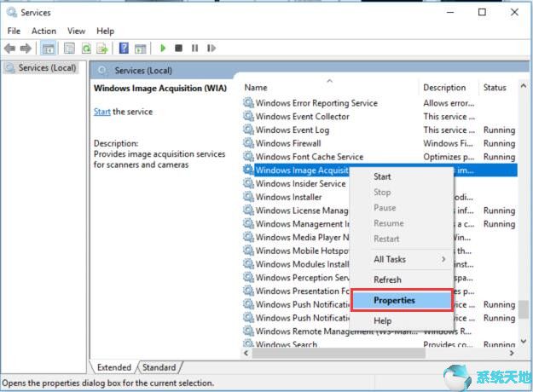Click icon in the Services (Local) header band
Image resolution: width=533 pixels, height=392 pixels.
click(x=102, y=71)
